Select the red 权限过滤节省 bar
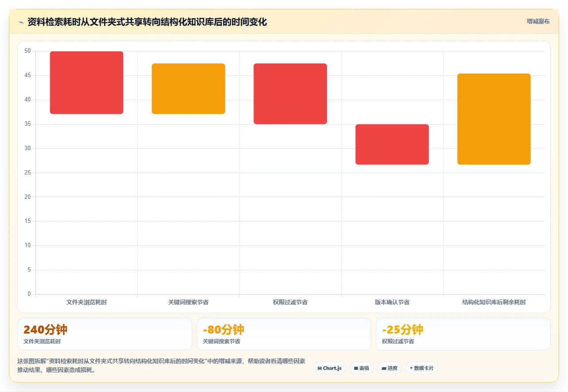This screenshot has width=568, height=392. [x=290, y=94]
